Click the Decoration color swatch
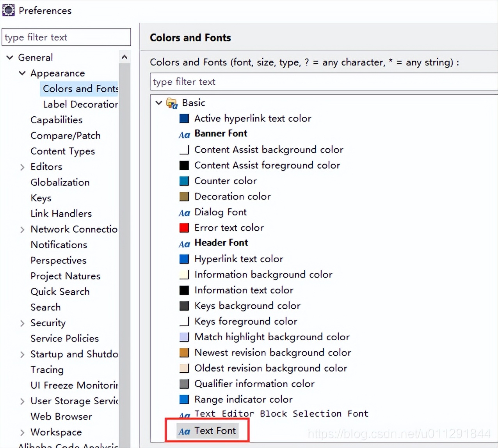Screen dimensions: 498x448 pos(184,196)
